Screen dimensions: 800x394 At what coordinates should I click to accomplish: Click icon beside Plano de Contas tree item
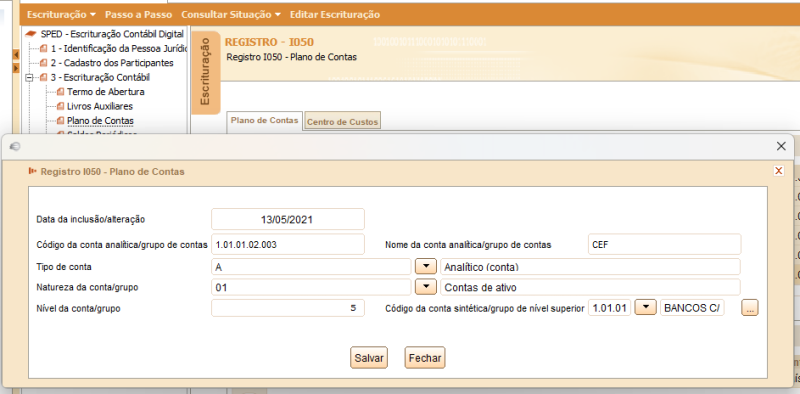(61, 121)
